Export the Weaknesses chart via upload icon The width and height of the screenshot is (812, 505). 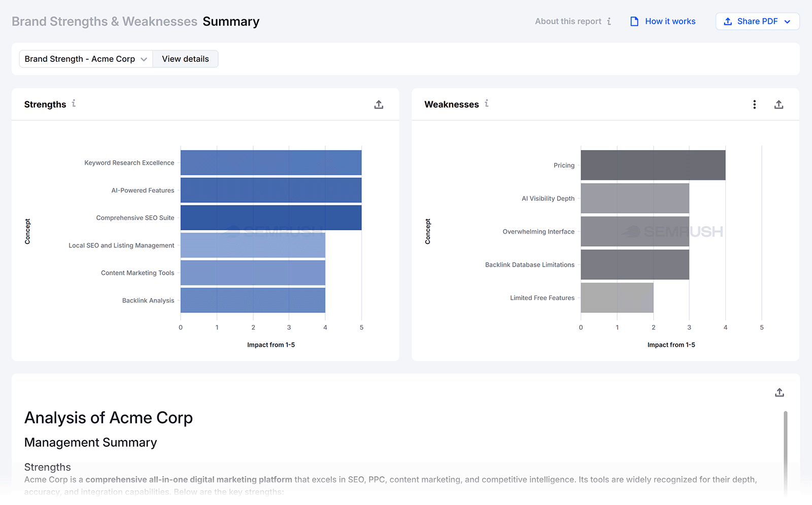779,104
